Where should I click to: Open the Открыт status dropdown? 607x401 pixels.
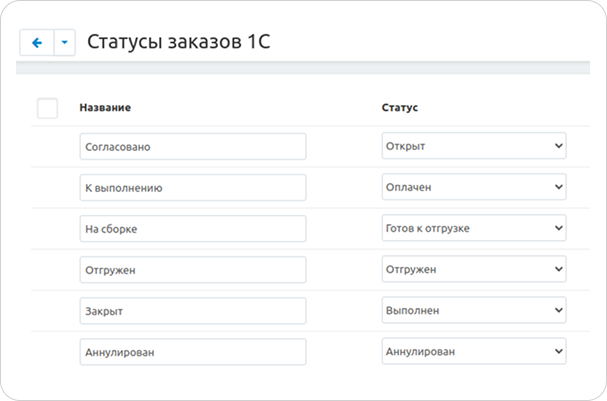pos(474,146)
